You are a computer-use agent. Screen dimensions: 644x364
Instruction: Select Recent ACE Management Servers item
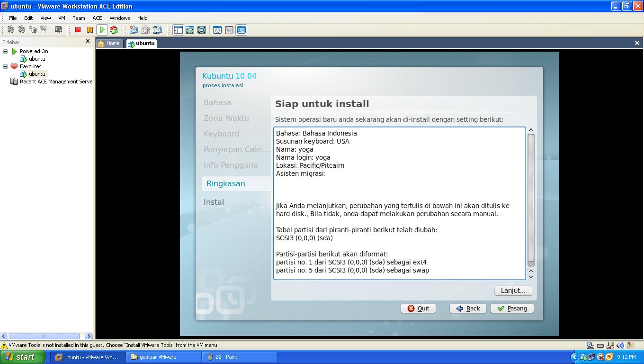click(52, 82)
